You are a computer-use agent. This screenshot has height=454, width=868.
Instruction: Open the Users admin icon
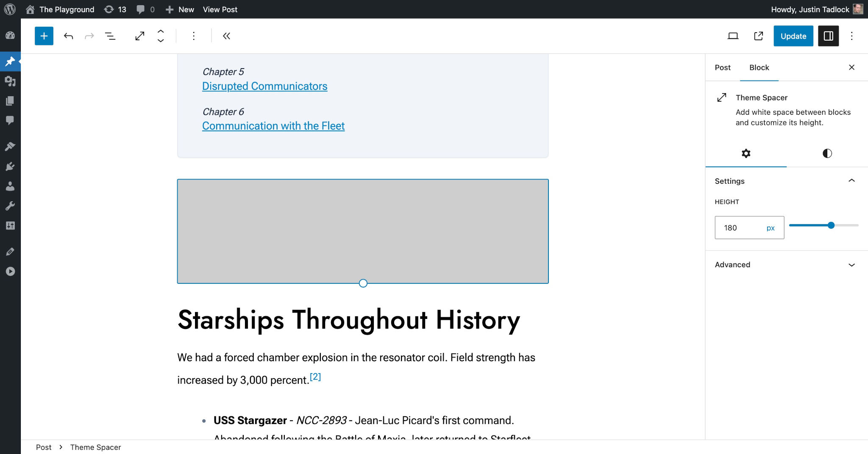pyautogui.click(x=11, y=186)
